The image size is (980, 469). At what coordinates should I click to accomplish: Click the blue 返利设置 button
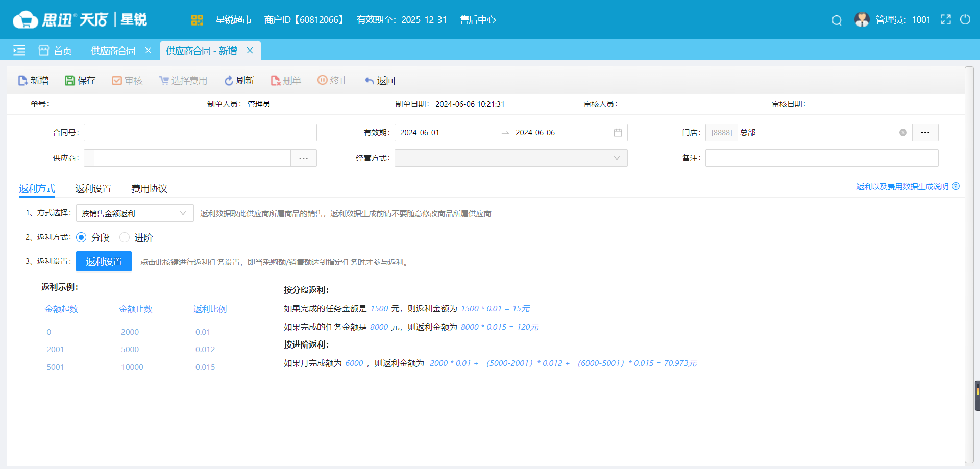point(104,261)
